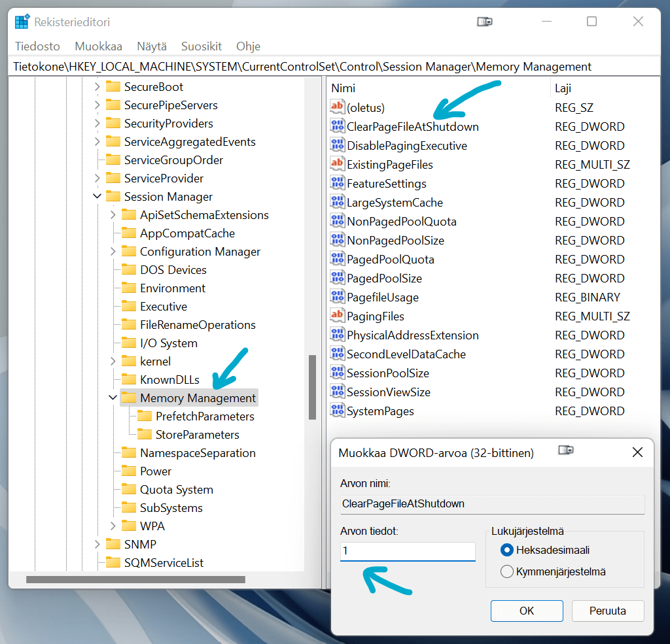Expand the kernel tree node

[113, 362]
